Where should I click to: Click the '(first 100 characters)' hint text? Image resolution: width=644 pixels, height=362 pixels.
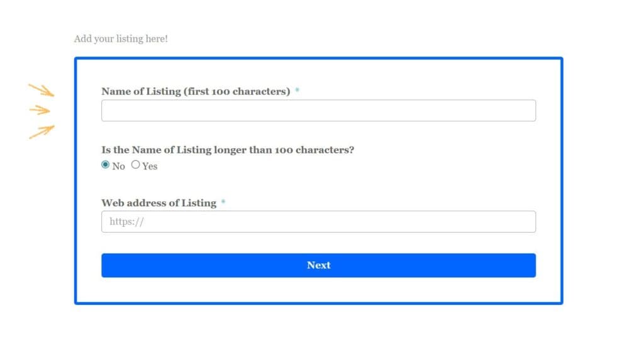point(237,92)
